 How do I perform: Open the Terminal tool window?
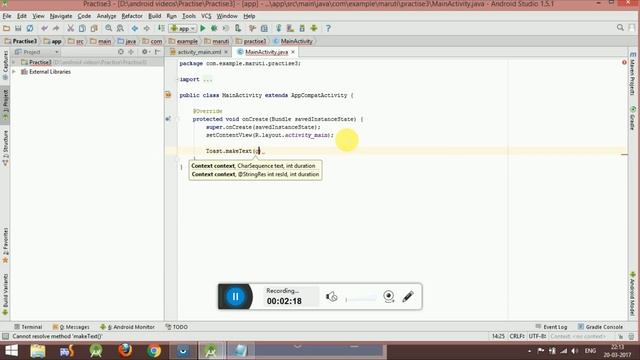(28, 327)
